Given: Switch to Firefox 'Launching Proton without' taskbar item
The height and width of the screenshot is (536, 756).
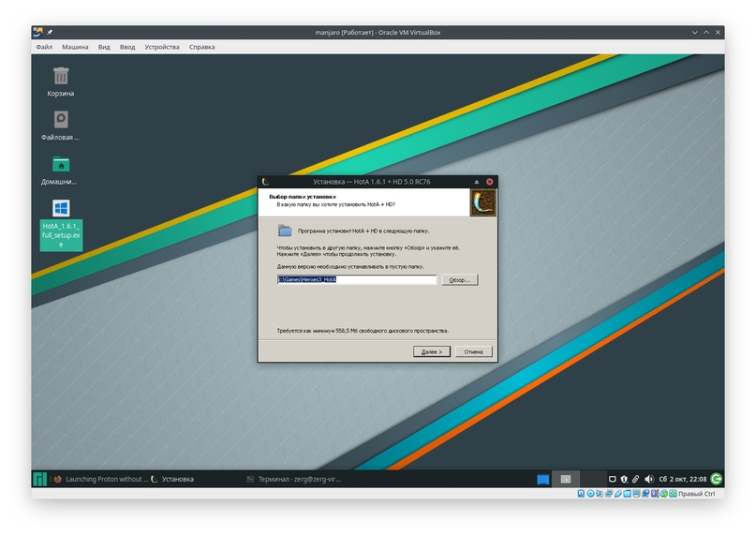Looking at the screenshot, I should 100,479.
